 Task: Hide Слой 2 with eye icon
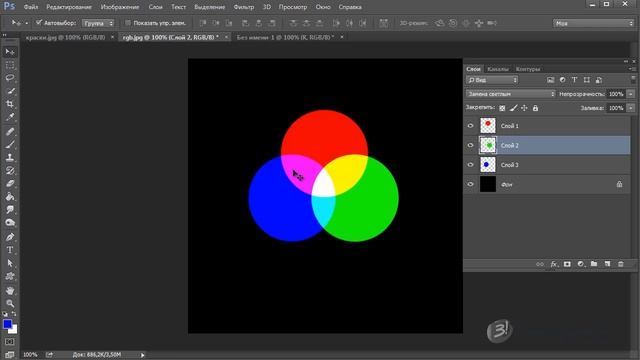[470, 145]
